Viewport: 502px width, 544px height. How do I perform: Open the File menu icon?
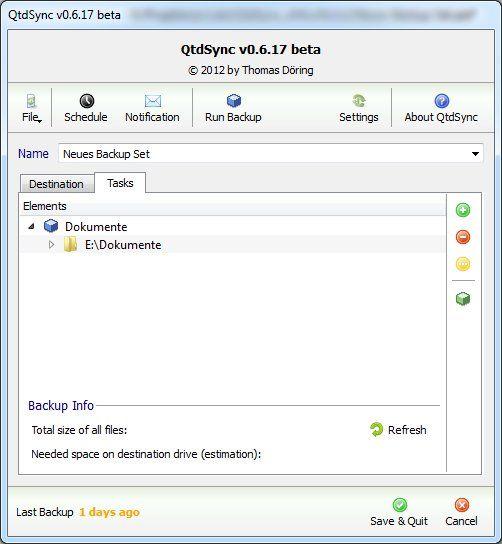pos(31,101)
